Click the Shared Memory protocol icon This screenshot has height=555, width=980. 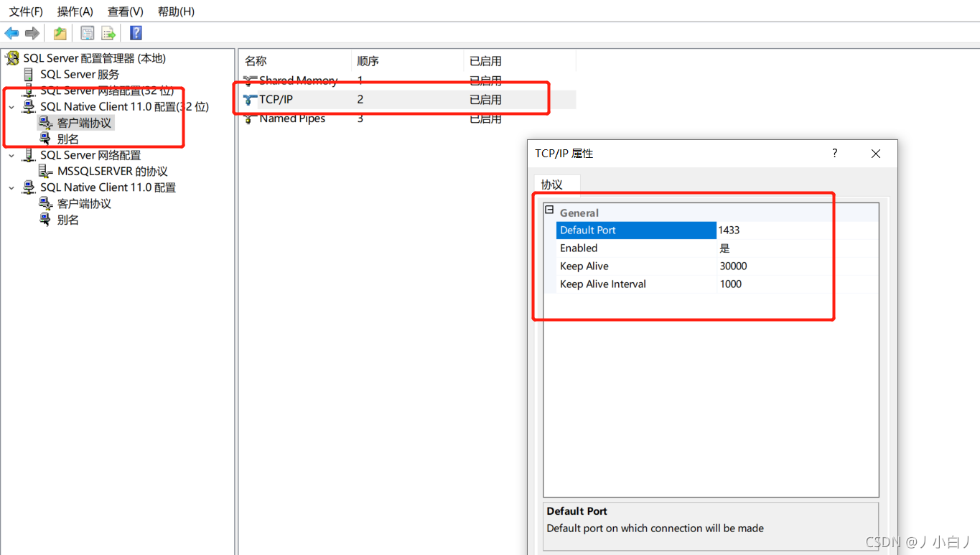(x=250, y=80)
